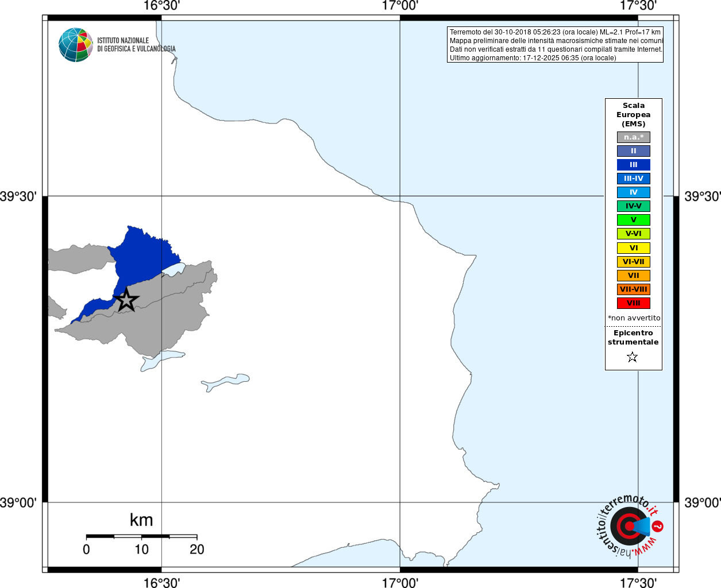Click the '10' scale bar number
This screenshot has height=588, width=721.
coord(142,550)
